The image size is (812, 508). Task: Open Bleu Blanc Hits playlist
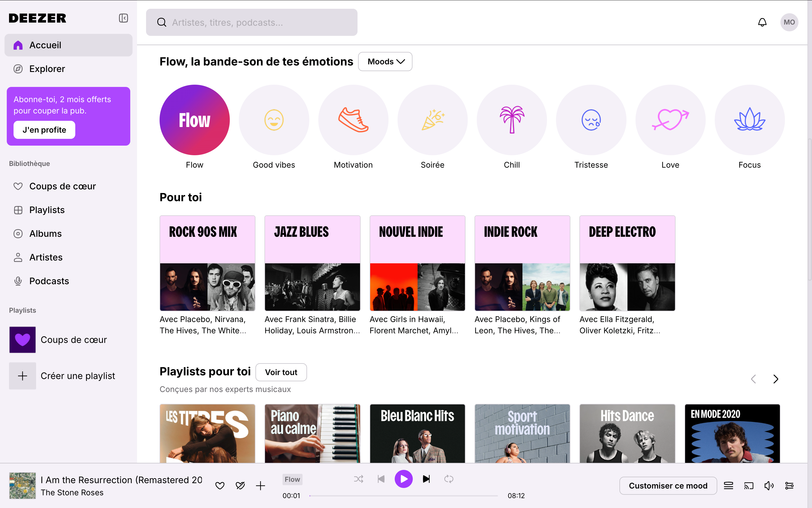click(417, 433)
